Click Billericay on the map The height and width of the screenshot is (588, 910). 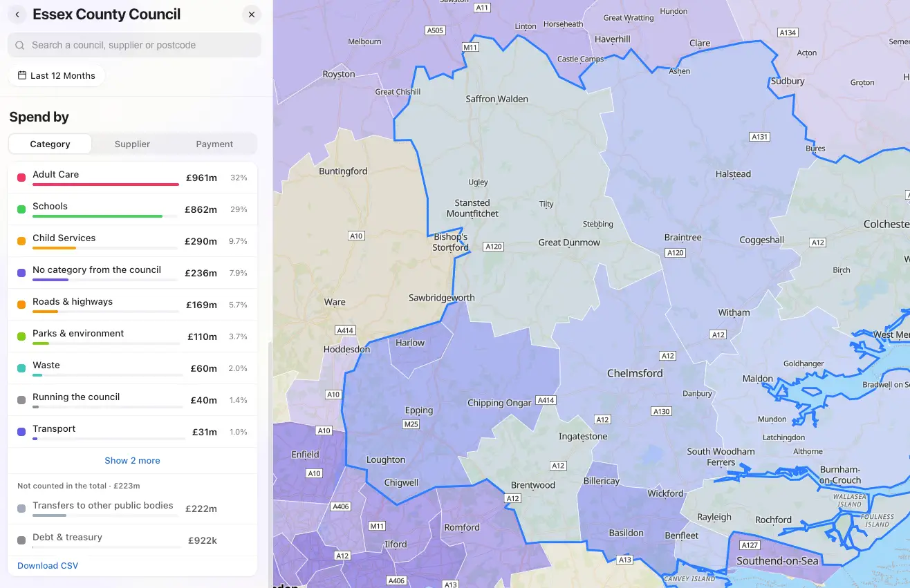click(x=602, y=481)
